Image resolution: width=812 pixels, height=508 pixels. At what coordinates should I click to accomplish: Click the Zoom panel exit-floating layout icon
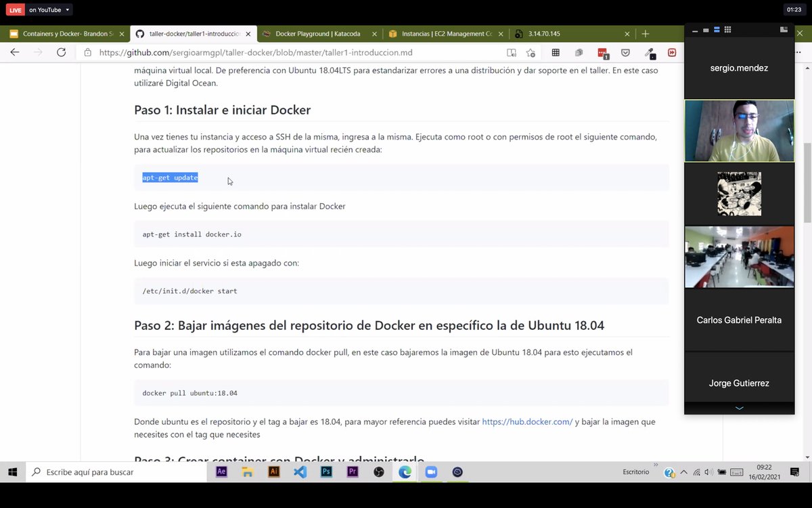[784, 30]
